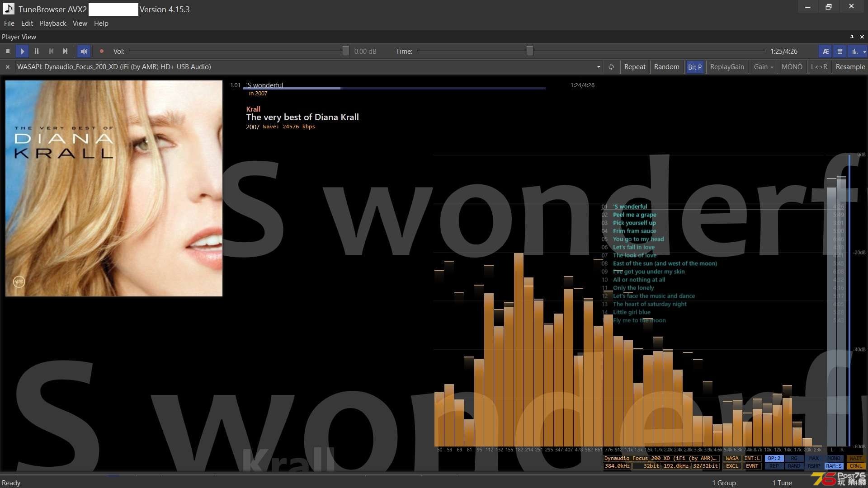Select track 11 Only the lonely
Viewport: 868px width, 488px height.
(x=633, y=288)
